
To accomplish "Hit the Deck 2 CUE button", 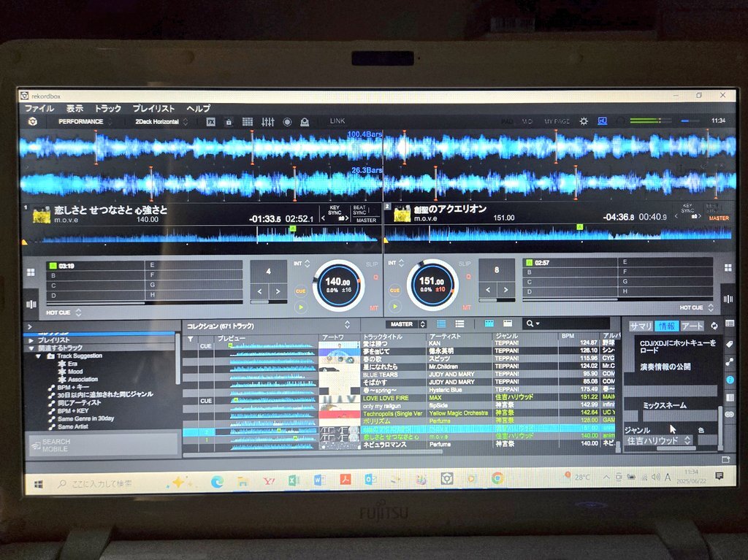I will click(x=395, y=290).
